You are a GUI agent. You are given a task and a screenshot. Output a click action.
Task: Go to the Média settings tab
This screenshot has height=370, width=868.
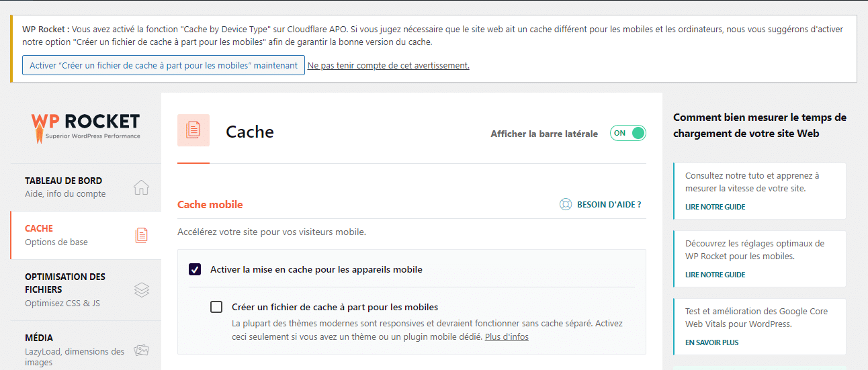[x=39, y=338]
